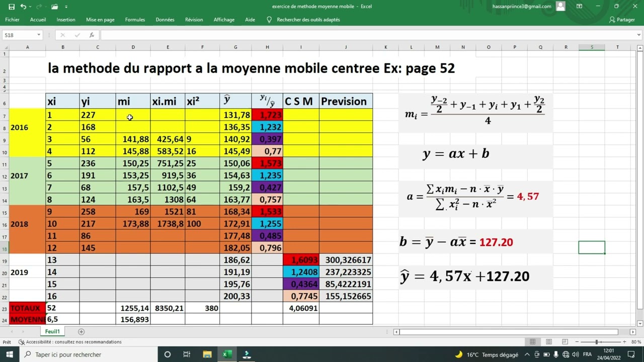Select the TOTAUX label cell
This screenshot has width=644, height=362.
pyautogui.click(x=27, y=308)
